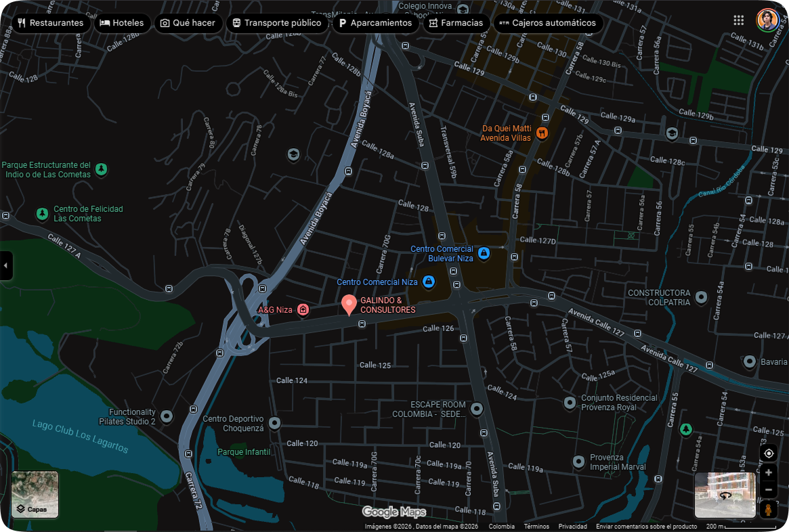Click the Lago Club Los Lagartos label
This screenshot has height=532, width=789.
(x=80, y=436)
